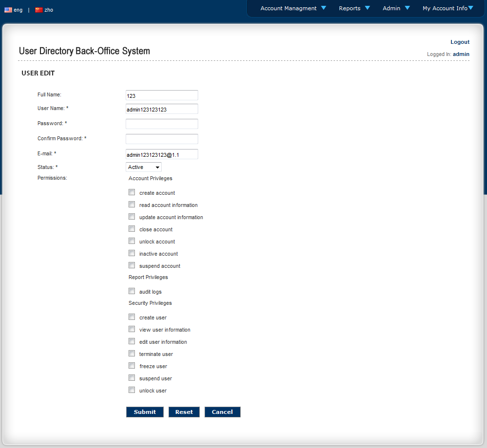
Task: Click the blue triangle next to Admin
Action: point(407,8)
